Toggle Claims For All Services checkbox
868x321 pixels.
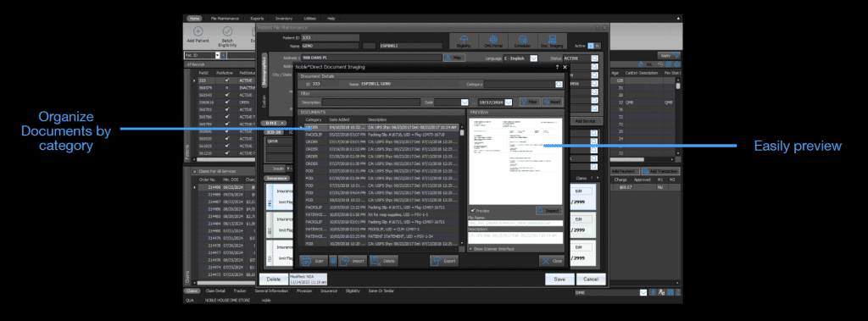194,172
